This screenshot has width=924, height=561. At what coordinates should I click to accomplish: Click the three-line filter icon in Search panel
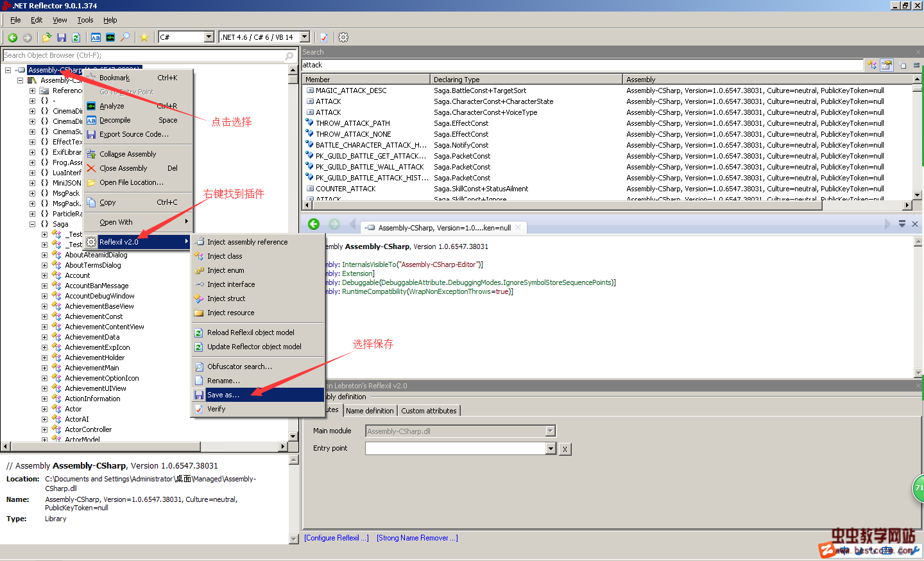[916, 65]
